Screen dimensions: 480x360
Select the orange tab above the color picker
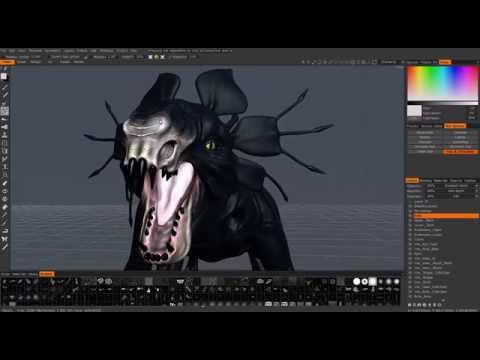click(445, 62)
